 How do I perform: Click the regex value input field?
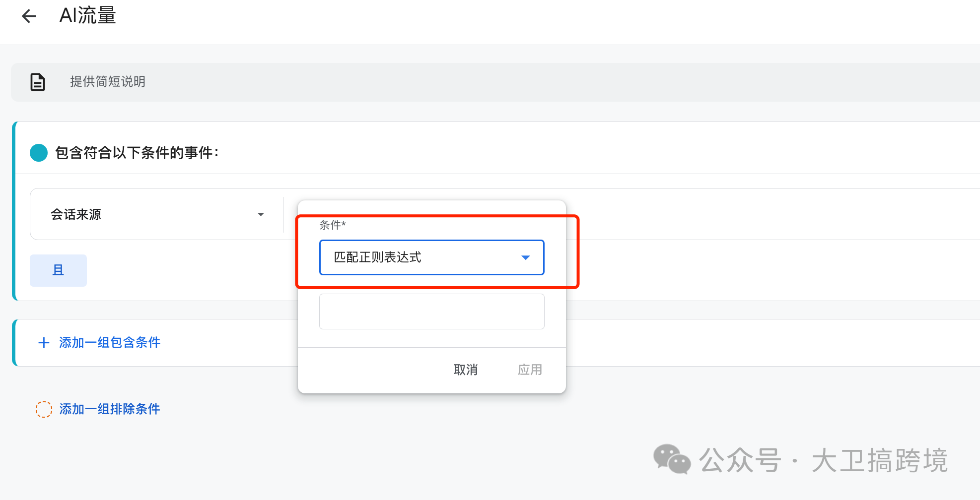[x=431, y=311]
